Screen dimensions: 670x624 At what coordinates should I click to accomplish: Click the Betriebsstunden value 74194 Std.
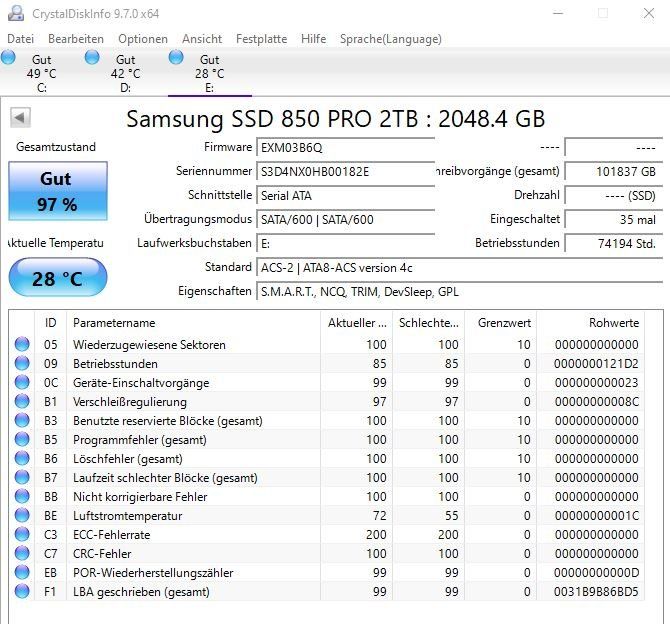tap(614, 244)
